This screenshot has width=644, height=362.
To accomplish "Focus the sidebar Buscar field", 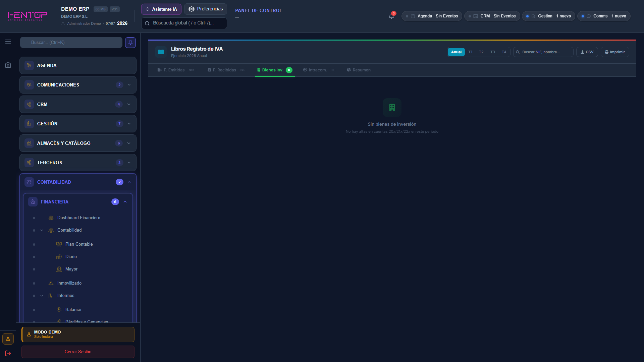I will (71, 43).
